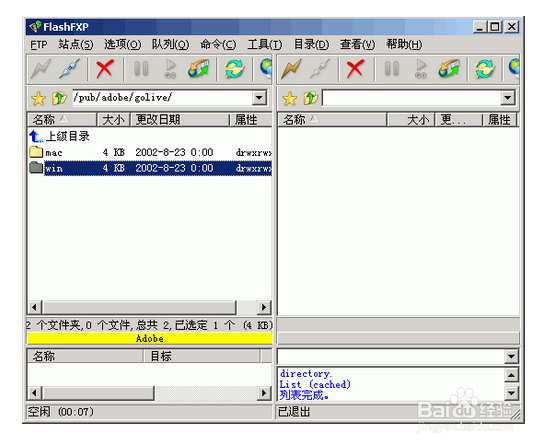Click log panel scroll up arrow
This screenshot has height=446, width=544.
(511, 375)
